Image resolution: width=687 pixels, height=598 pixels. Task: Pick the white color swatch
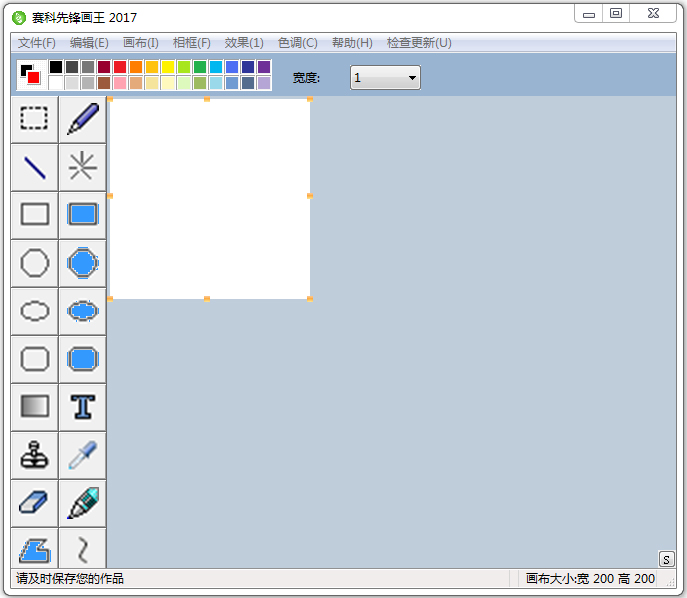(x=56, y=83)
